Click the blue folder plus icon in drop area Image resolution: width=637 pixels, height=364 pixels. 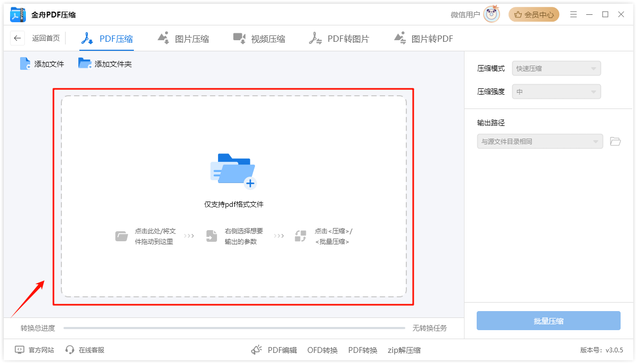click(233, 171)
